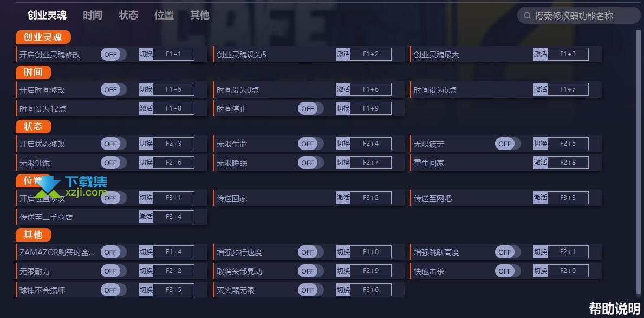Screen dimensions: 644x318
Task: Select the 其他 tab
Action: (200, 15)
